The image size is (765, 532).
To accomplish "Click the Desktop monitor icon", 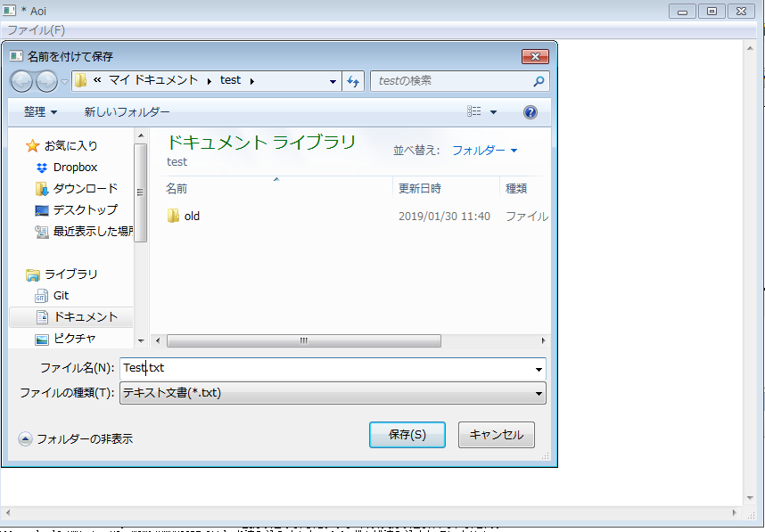I will pyautogui.click(x=42, y=210).
